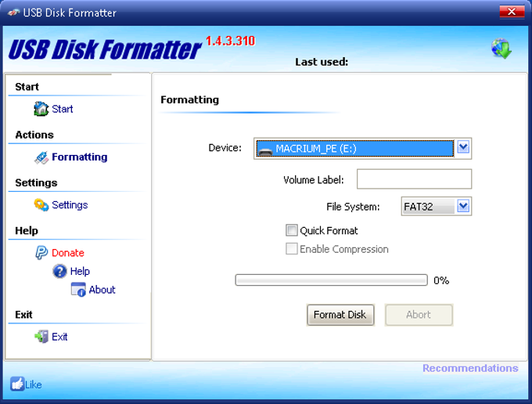Click the 0% progress text
532x404 pixels.
click(x=441, y=280)
